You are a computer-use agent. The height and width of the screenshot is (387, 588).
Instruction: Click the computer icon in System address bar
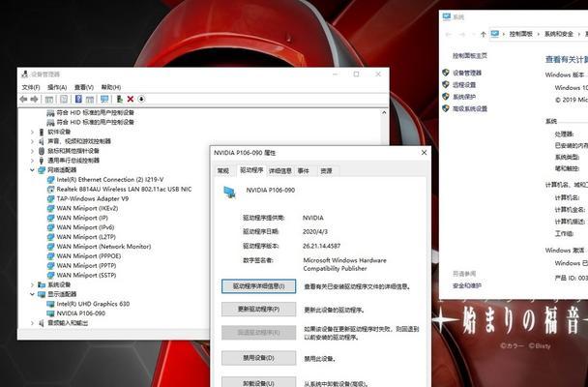click(x=495, y=34)
